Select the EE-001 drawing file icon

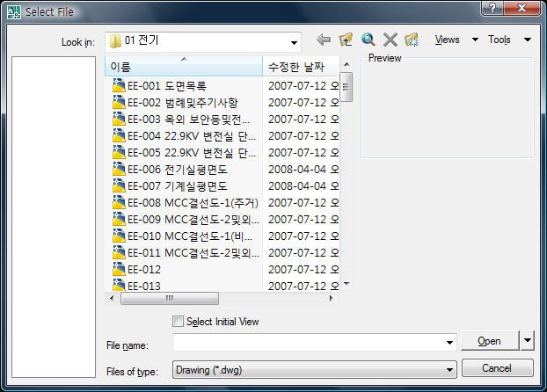(x=119, y=85)
